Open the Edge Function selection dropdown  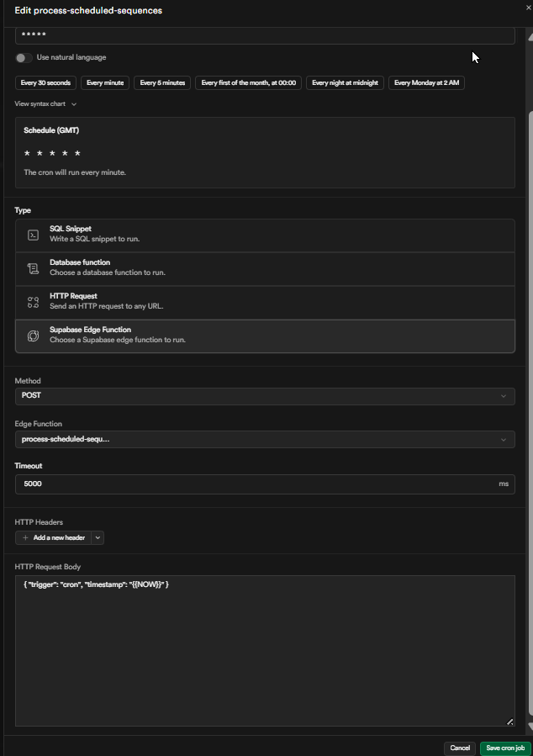tap(265, 439)
